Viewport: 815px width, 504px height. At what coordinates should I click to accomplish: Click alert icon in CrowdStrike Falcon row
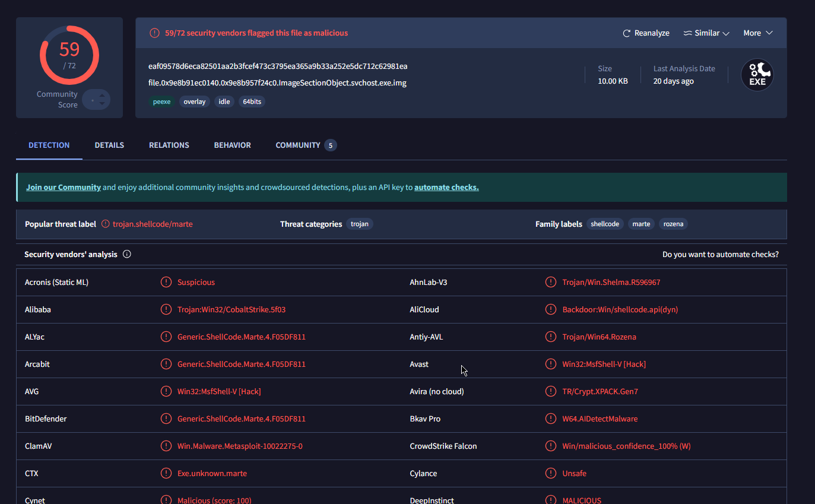(x=551, y=446)
